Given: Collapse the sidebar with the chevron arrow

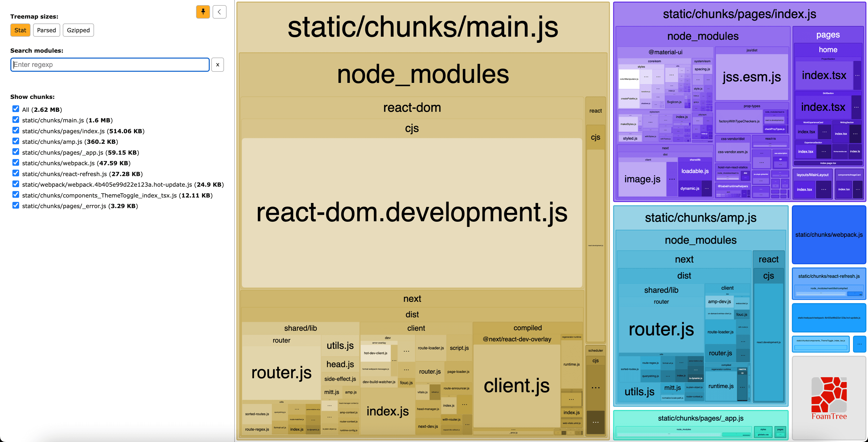Looking at the screenshot, I should [219, 12].
